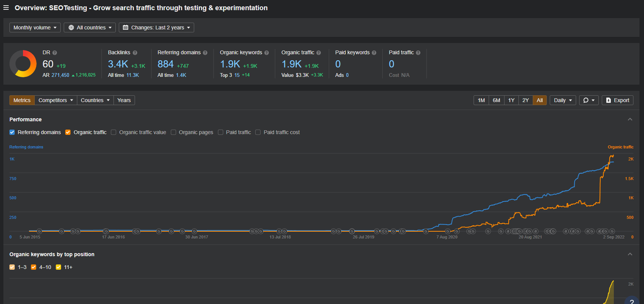Collapse Organic keywords by top position section

(630, 254)
